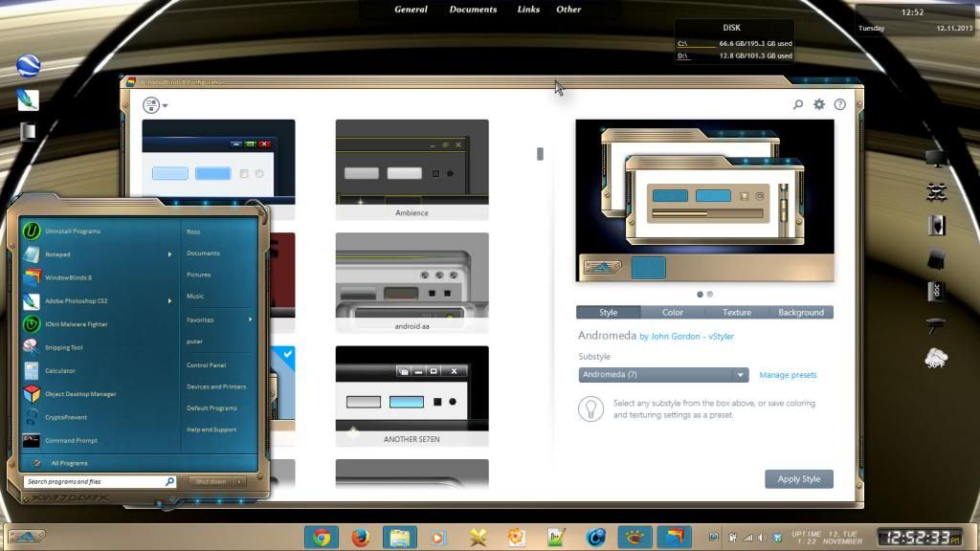Select the android aa style thumbnail
The width and height of the screenshot is (980, 551).
coord(412,282)
